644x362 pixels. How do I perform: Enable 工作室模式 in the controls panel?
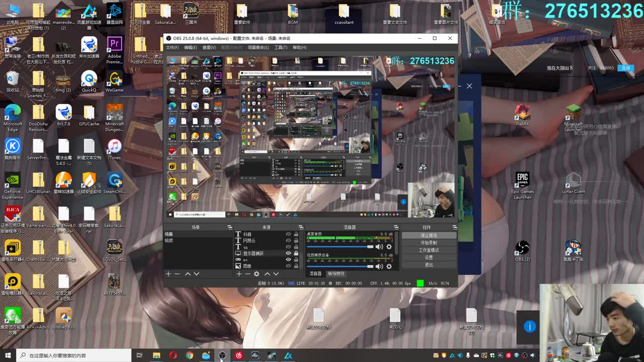coord(429,250)
